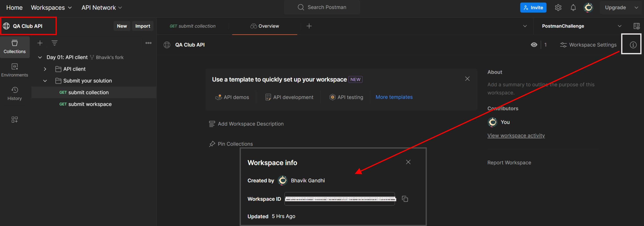Screen dimensions: 644x226
Task: Go to Home
Action: 14,7
